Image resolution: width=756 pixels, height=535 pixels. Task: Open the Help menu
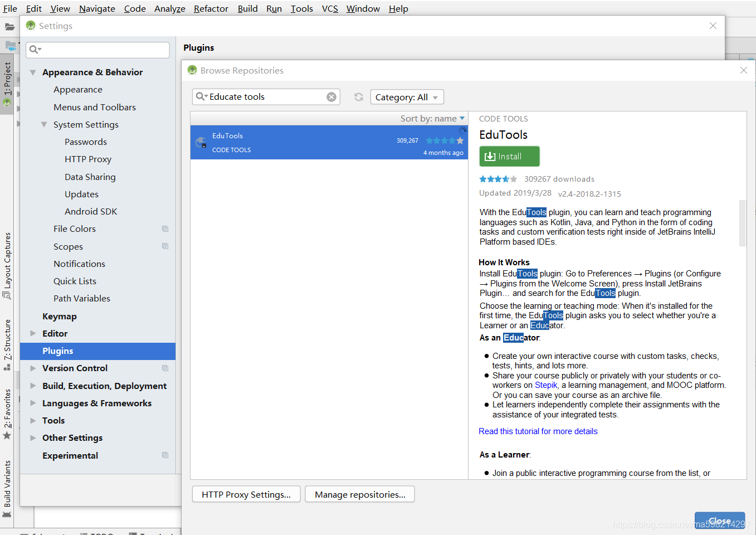click(398, 8)
